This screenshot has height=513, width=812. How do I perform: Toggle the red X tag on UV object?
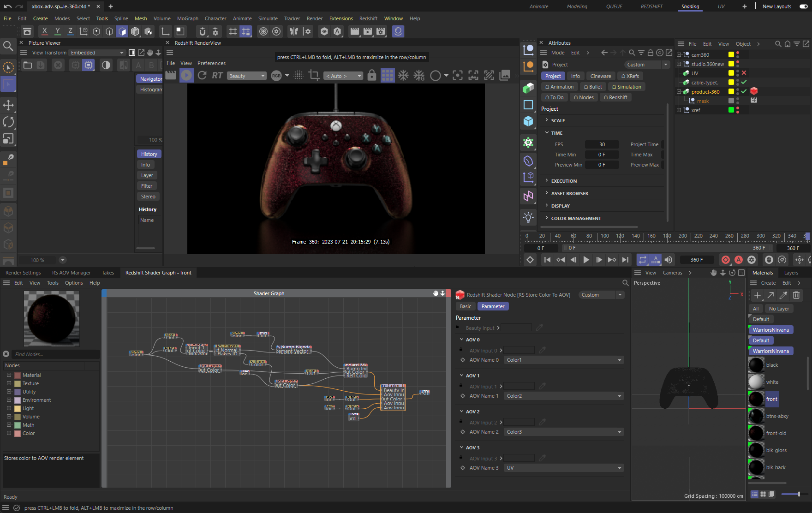[744, 73]
